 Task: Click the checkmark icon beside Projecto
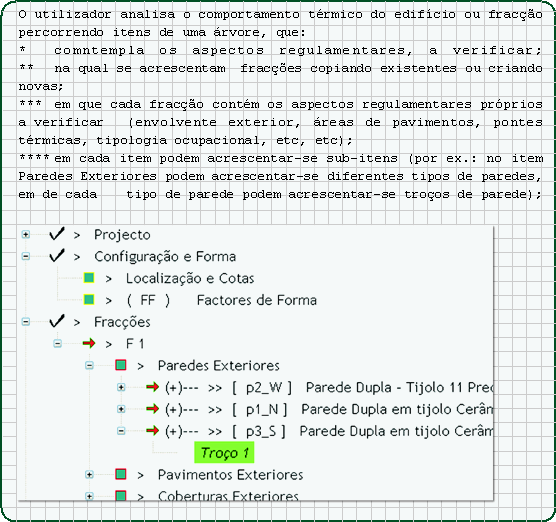pyautogui.click(x=57, y=234)
